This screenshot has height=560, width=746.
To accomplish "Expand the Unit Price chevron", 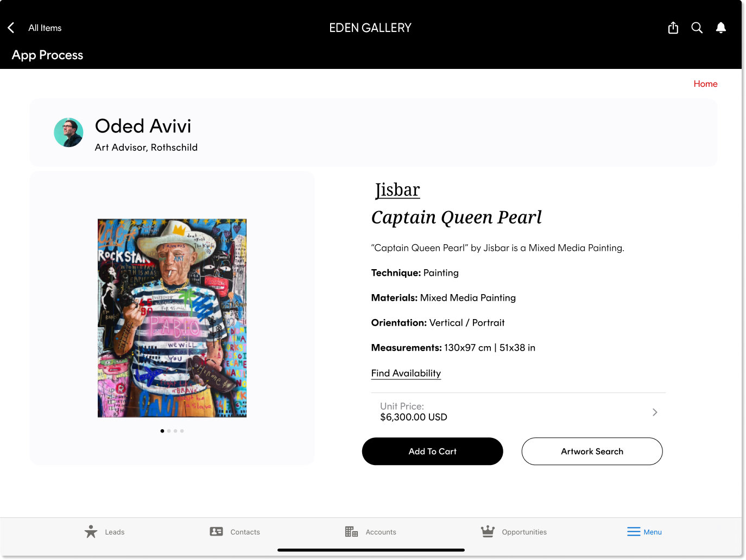I will (x=655, y=412).
